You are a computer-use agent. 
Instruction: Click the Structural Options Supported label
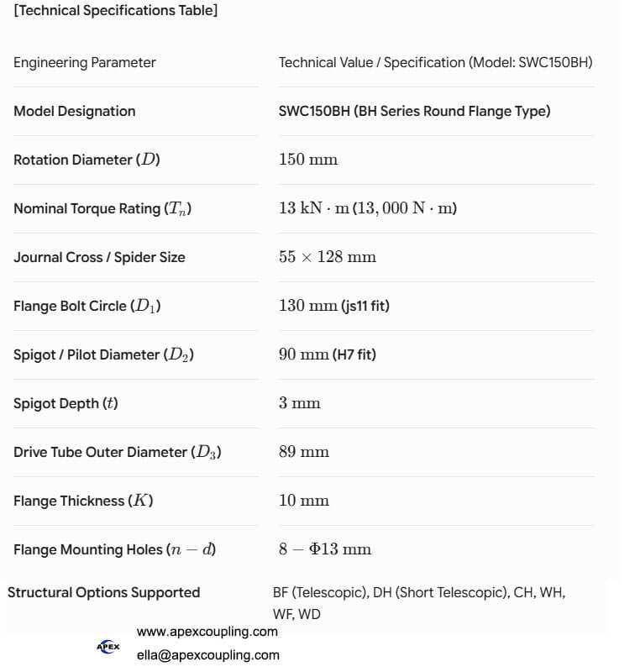click(103, 593)
